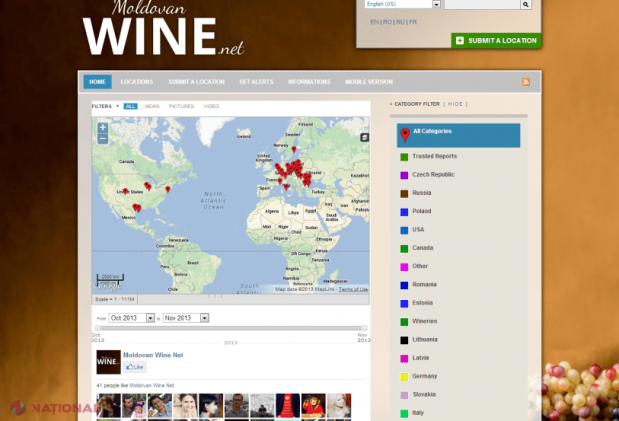Filter by Estonia category
This screenshot has width=619, height=421.
[x=422, y=303]
